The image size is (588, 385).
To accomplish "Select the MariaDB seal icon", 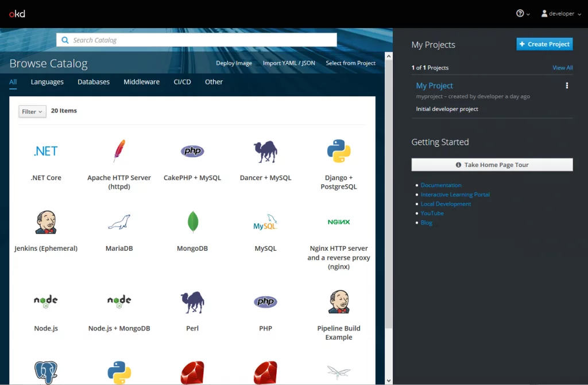I will [x=119, y=222].
